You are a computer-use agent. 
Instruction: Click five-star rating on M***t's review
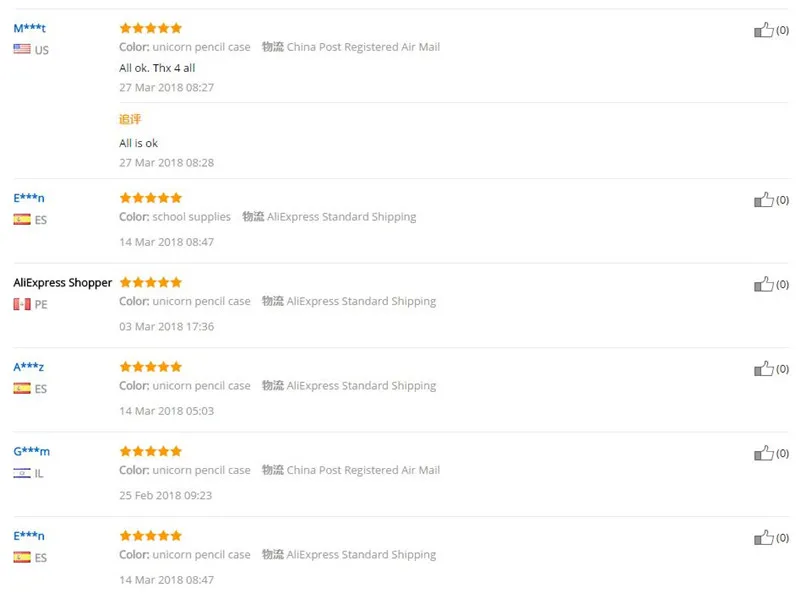(151, 28)
